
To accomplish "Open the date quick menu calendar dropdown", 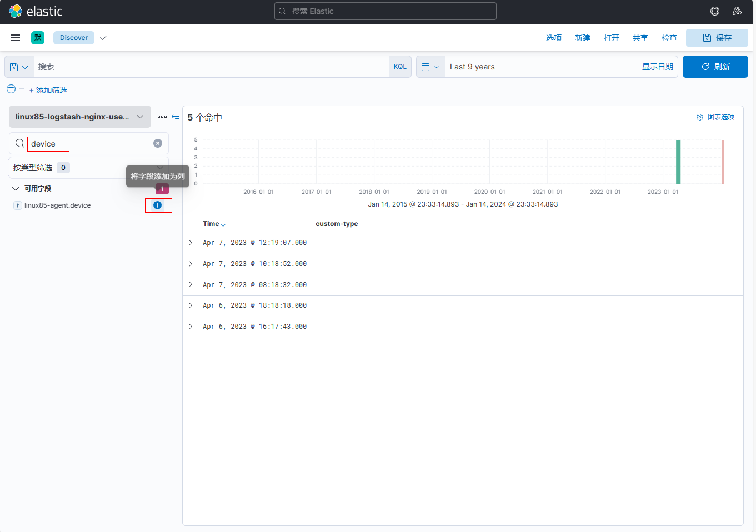I will [430, 67].
